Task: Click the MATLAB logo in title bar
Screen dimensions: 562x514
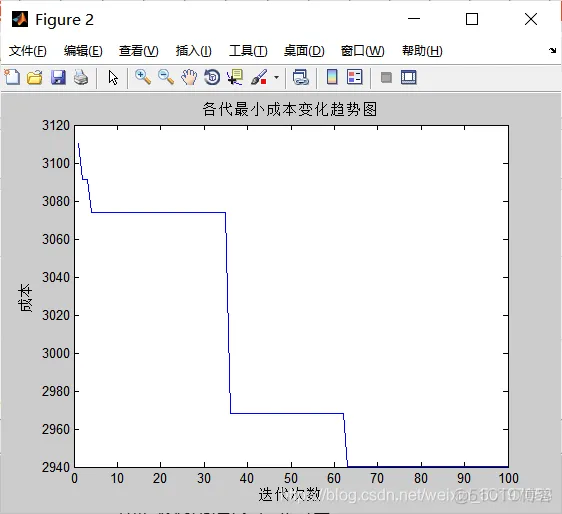Action: [20, 19]
